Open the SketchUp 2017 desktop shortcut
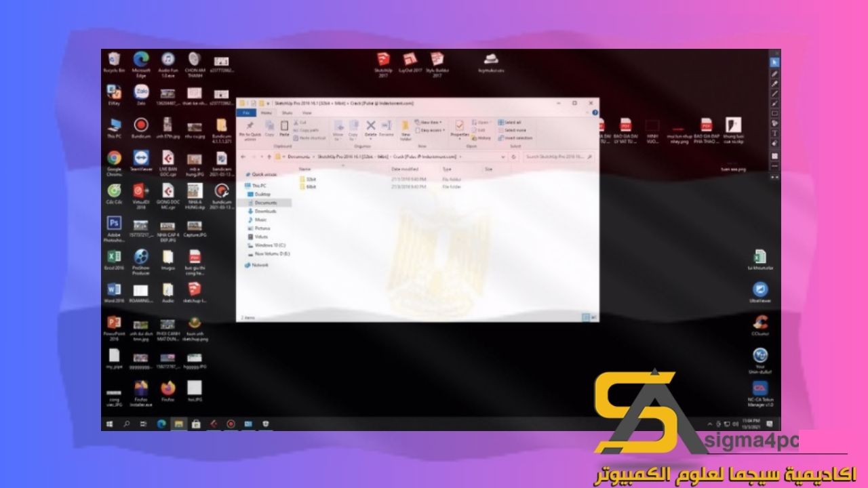The height and width of the screenshot is (488, 868). [x=383, y=64]
